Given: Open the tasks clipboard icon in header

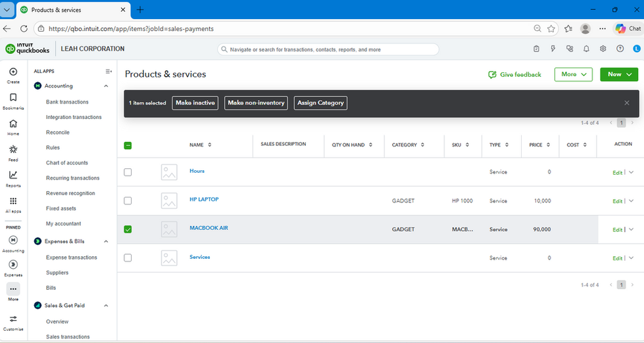Looking at the screenshot, I should tap(536, 49).
